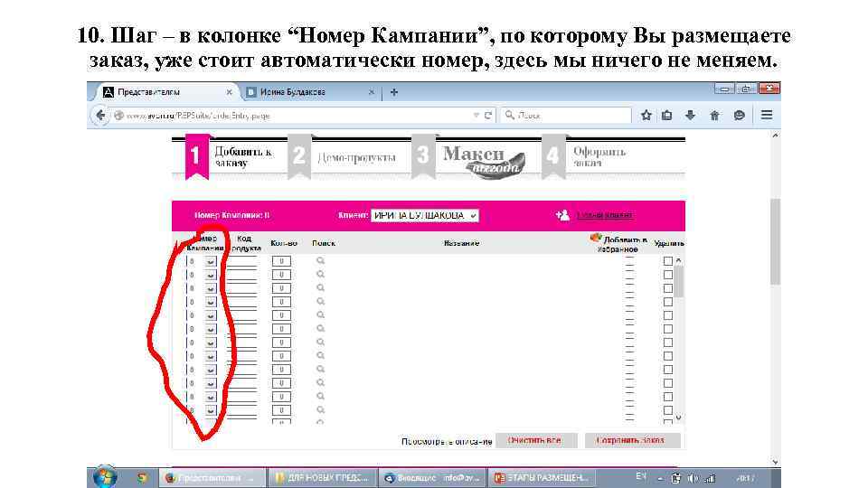This screenshot has height=488, width=868.
Task: Tick the Удалить checkbox in the third row
Action: [x=668, y=288]
